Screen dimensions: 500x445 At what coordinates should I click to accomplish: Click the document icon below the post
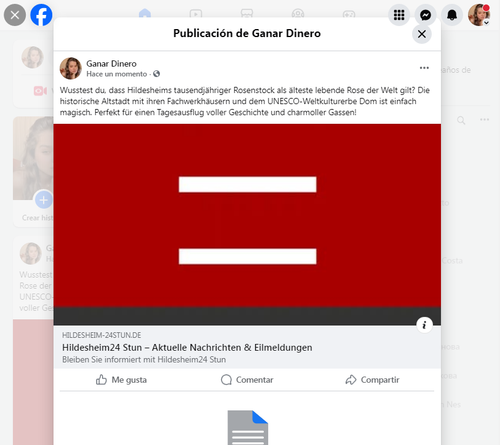pos(248,428)
